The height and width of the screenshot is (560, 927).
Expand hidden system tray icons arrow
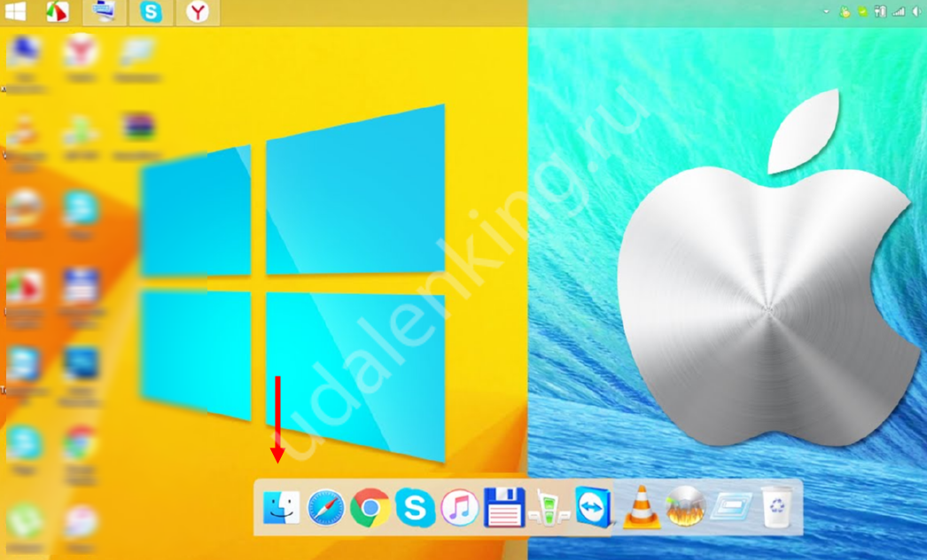(826, 12)
